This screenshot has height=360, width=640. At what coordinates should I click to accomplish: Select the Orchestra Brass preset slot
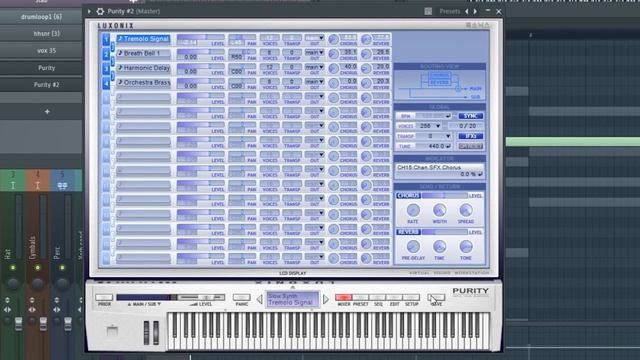coord(143,83)
